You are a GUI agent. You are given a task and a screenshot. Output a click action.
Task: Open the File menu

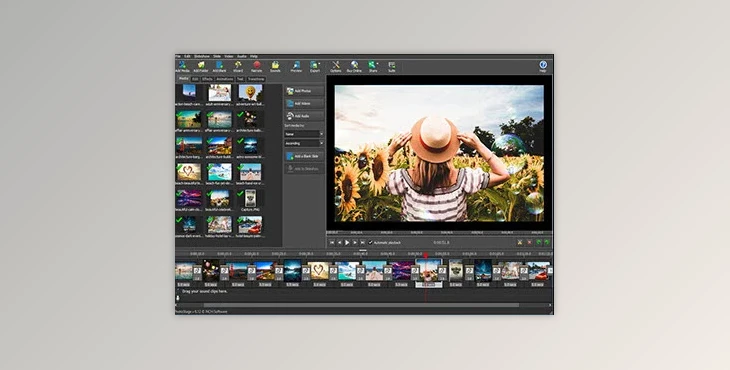point(178,56)
